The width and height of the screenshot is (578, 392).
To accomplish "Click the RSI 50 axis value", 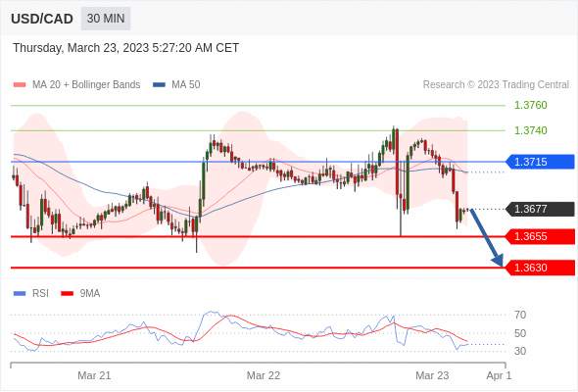I will pyautogui.click(x=520, y=333).
